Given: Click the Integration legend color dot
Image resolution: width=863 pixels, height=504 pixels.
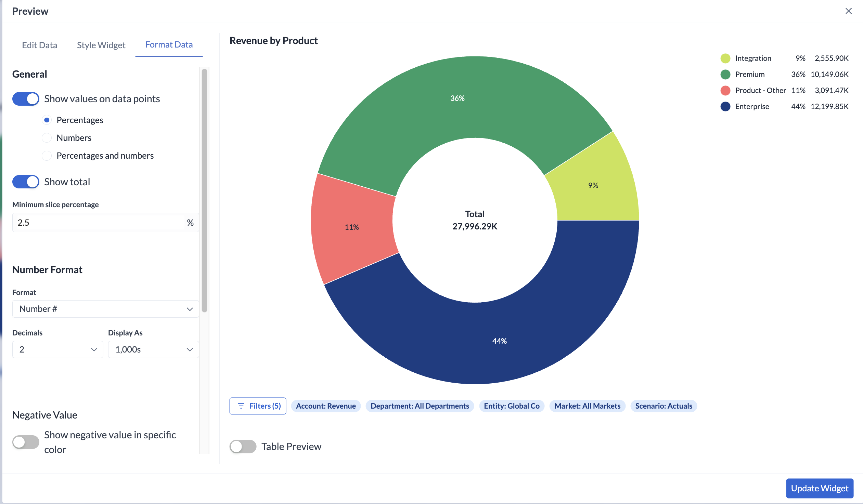Looking at the screenshot, I should pos(725,58).
